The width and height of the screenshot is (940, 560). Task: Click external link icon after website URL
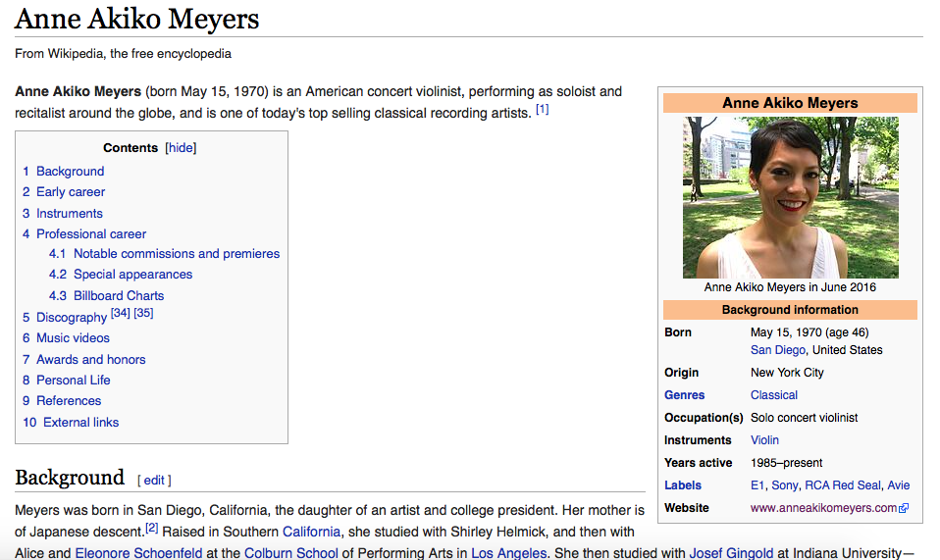coord(904,508)
